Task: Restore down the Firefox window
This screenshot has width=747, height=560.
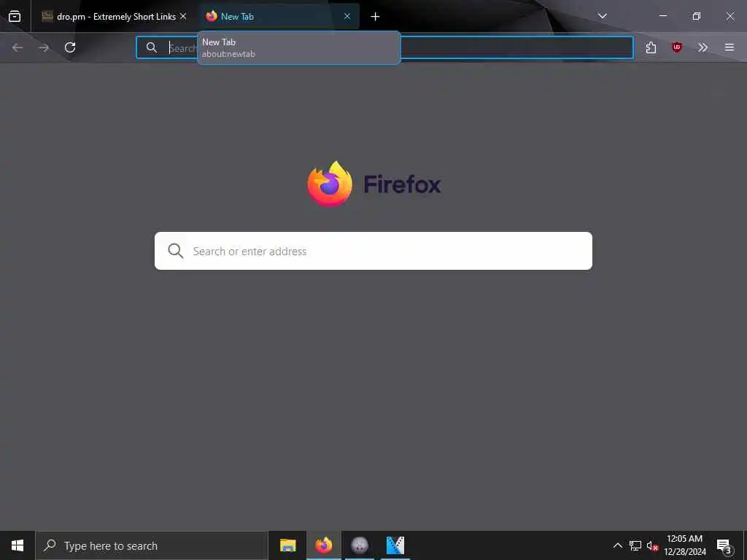Action: click(697, 16)
